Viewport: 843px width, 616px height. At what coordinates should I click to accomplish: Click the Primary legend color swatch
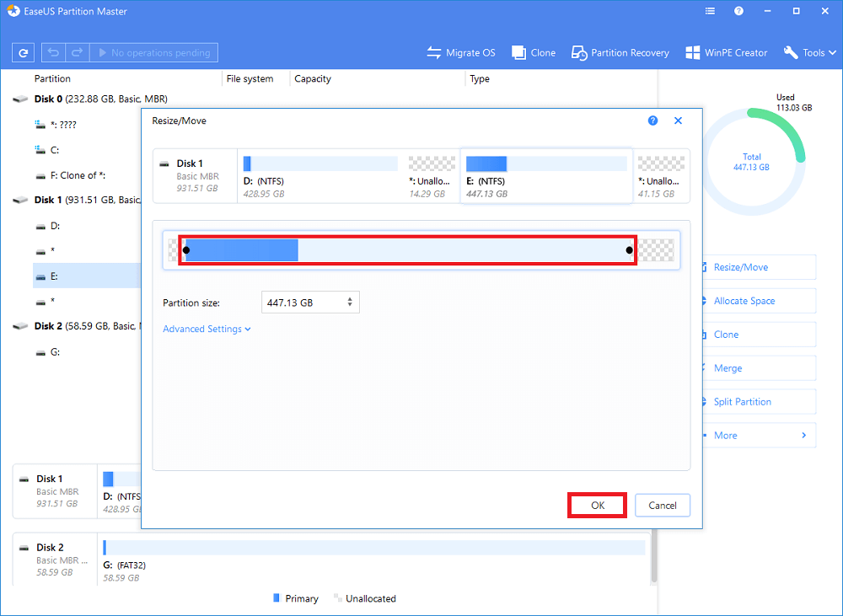coord(277,597)
